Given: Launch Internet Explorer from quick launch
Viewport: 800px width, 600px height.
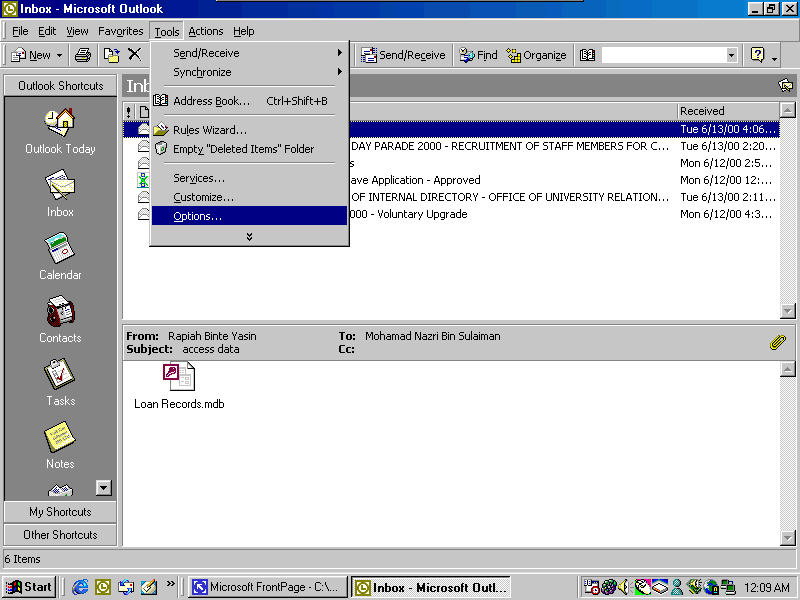Looking at the screenshot, I should coord(80,587).
